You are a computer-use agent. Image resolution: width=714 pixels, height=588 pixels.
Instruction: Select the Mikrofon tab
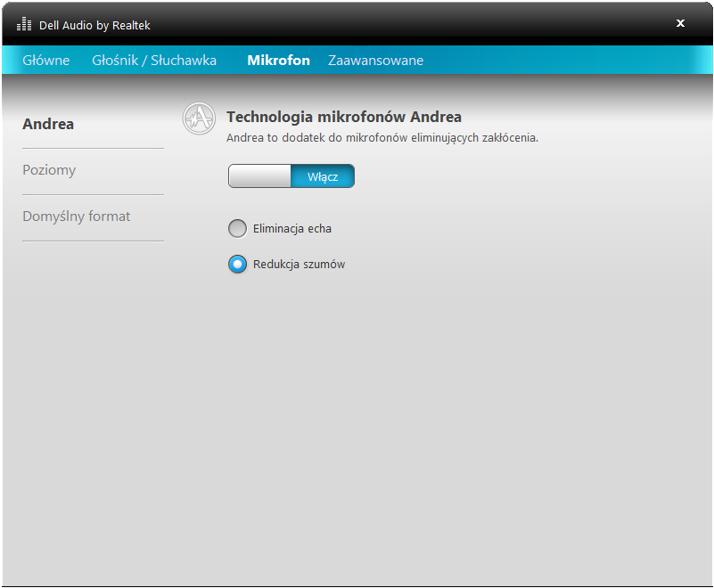point(279,60)
